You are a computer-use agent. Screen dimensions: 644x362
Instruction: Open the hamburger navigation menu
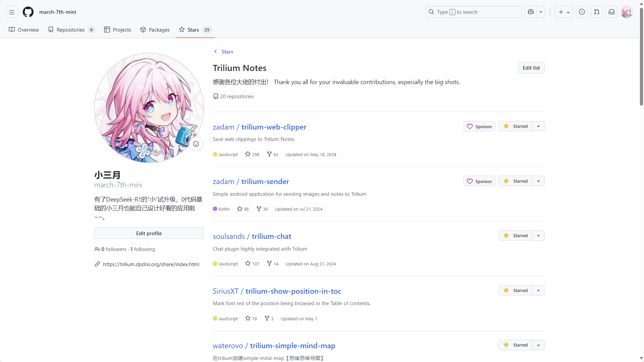(x=12, y=12)
